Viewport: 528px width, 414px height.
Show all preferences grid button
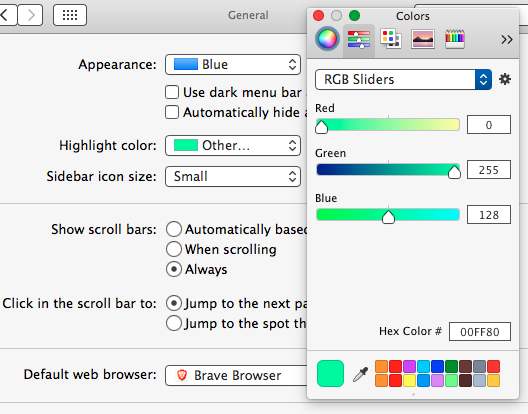pos(70,15)
